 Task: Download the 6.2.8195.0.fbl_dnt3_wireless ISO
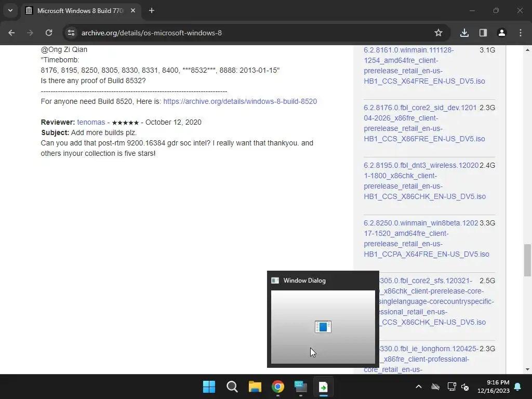[x=424, y=181]
